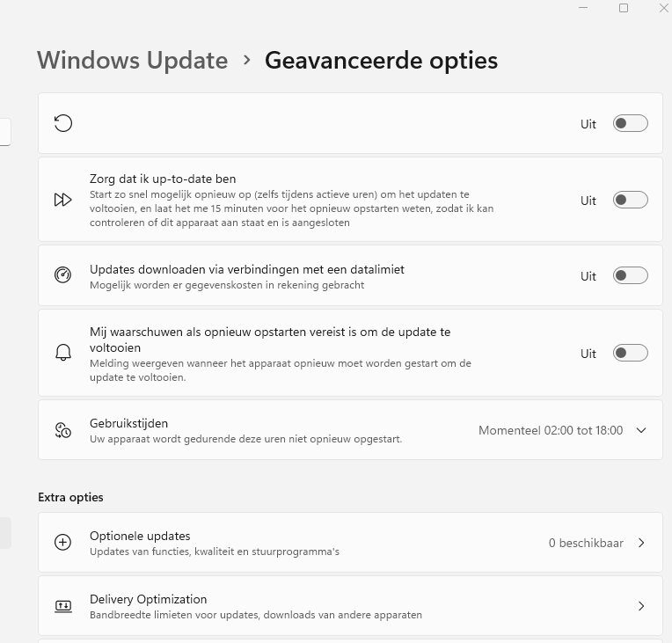
Task: Open Delivery Optimization via its right chevron
Action: 641,606
